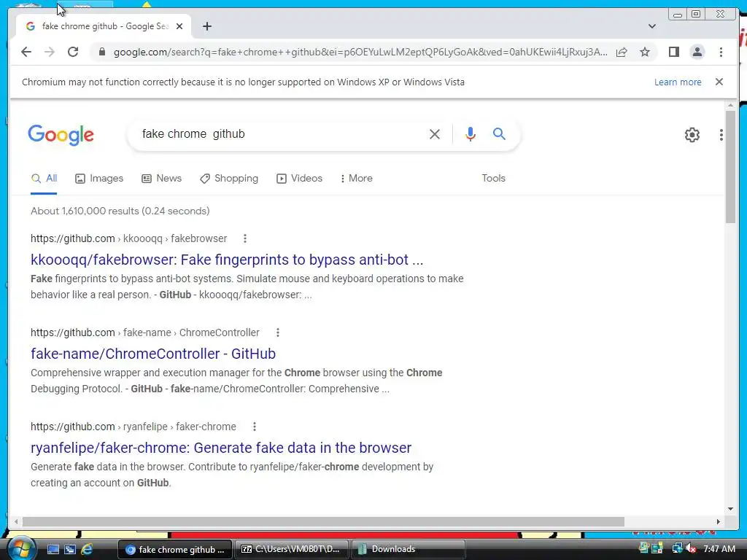Follow the Learn more link
The image size is (747, 560).
(x=678, y=82)
